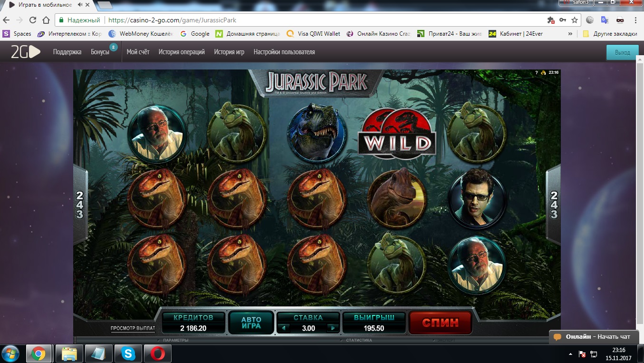Mute the tab via its speaker icon

pyautogui.click(x=79, y=5)
